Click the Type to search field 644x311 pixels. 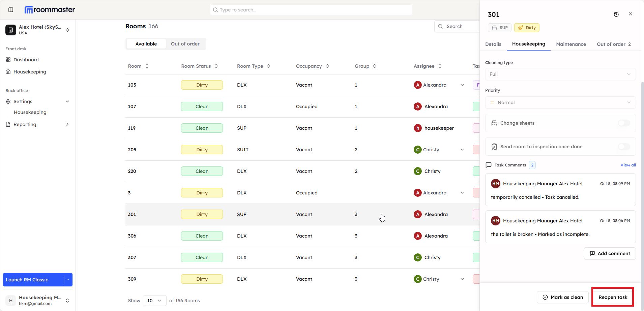click(311, 10)
